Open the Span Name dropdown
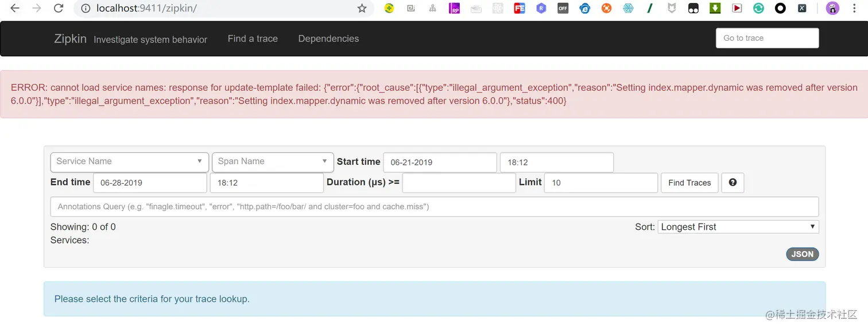This screenshot has width=868, height=331. 273,161
